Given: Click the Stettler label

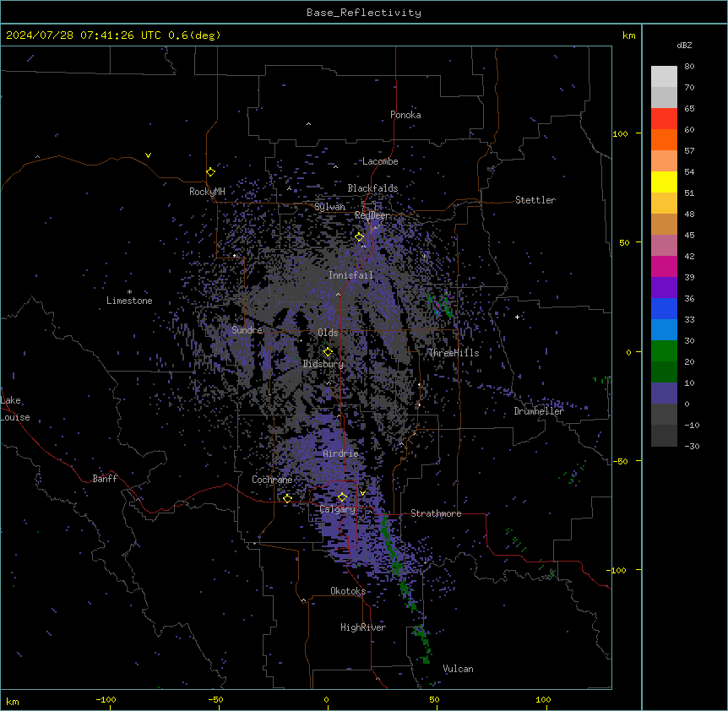Looking at the screenshot, I should click(535, 200).
